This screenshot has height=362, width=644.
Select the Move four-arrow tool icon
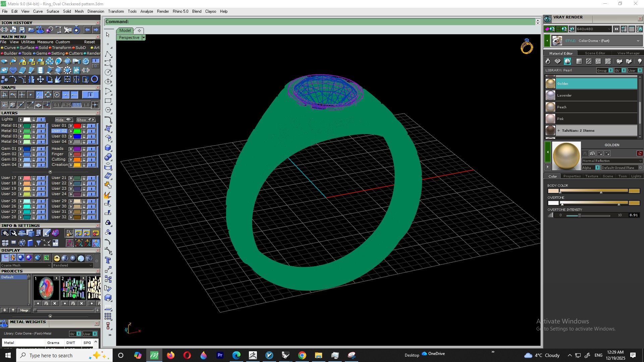click(x=40, y=79)
